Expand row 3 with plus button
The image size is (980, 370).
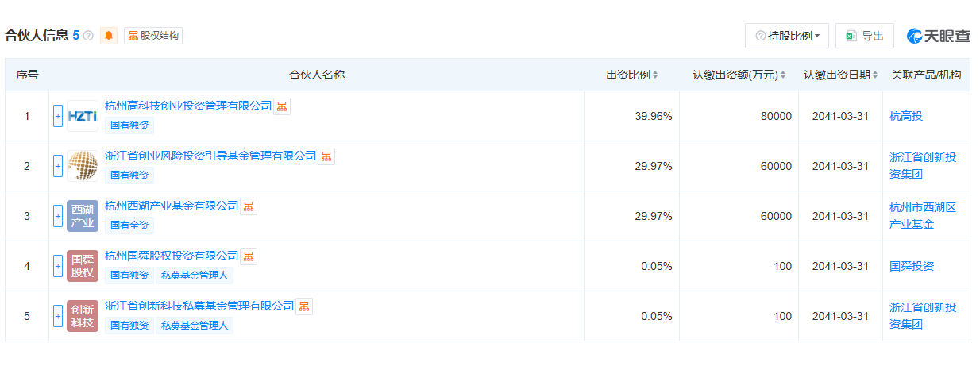pyautogui.click(x=58, y=216)
